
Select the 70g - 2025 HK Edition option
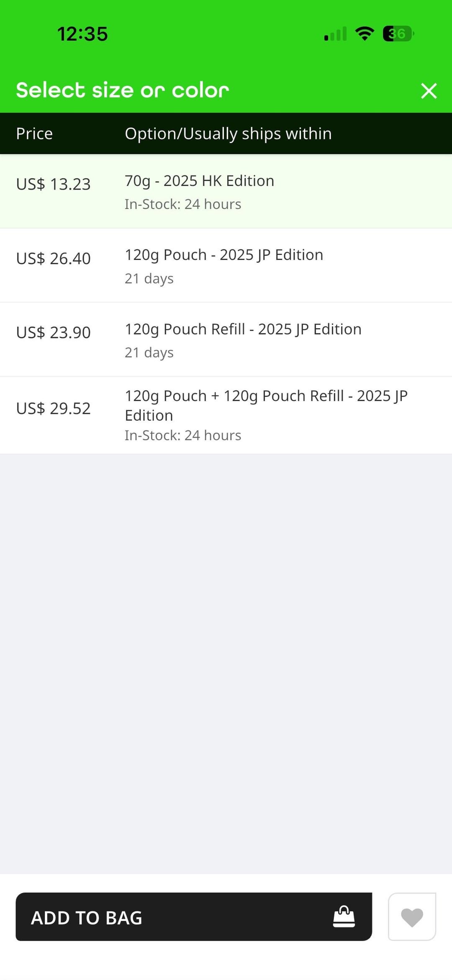199,181
